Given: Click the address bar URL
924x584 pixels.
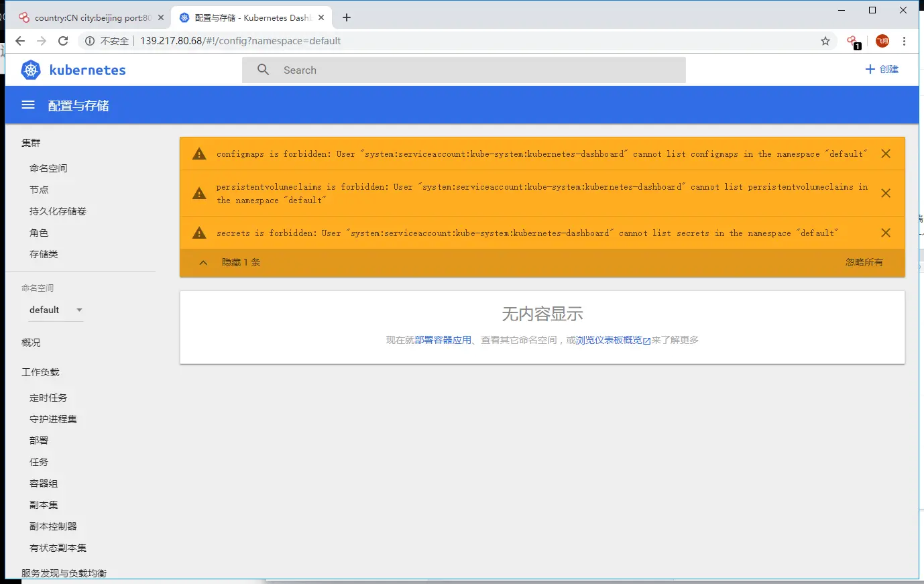Looking at the screenshot, I should coord(240,41).
